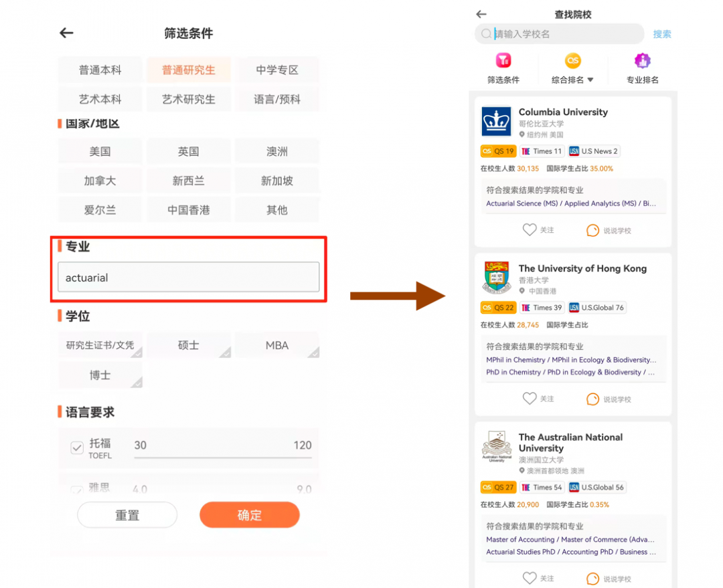The width and height of the screenshot is (723, 588).
Task: Go back from the 筛选条件 screen
Action: tap(66, 33)
